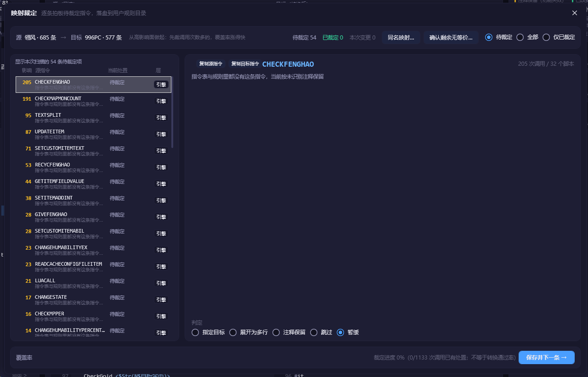Click the 确认剩余无等价... button
This screenshot has height=377, width=588.
[451, 37]
